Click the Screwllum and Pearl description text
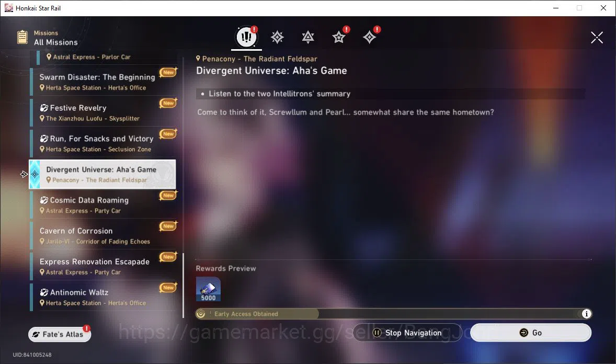 346,112
